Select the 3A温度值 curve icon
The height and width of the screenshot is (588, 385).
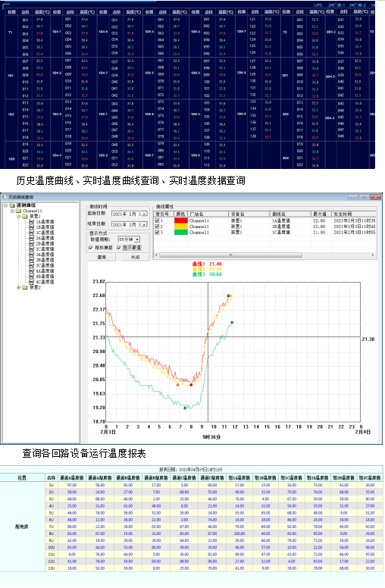pyautogui.click(x=32, y=255)
